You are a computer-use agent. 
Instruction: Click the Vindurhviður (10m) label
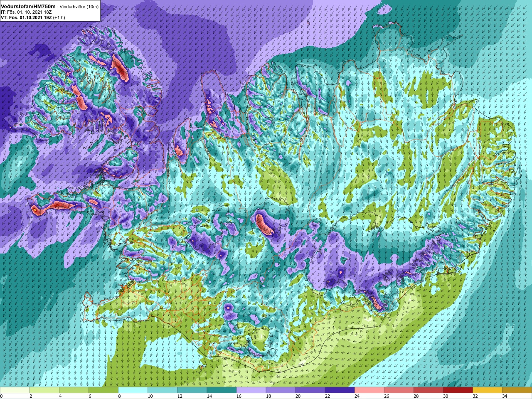click(79, 7)
